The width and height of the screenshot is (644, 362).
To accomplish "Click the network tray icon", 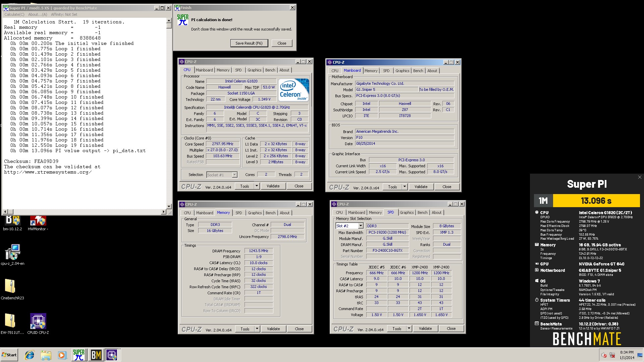I will pyautogui.click(x=612, y=355).
